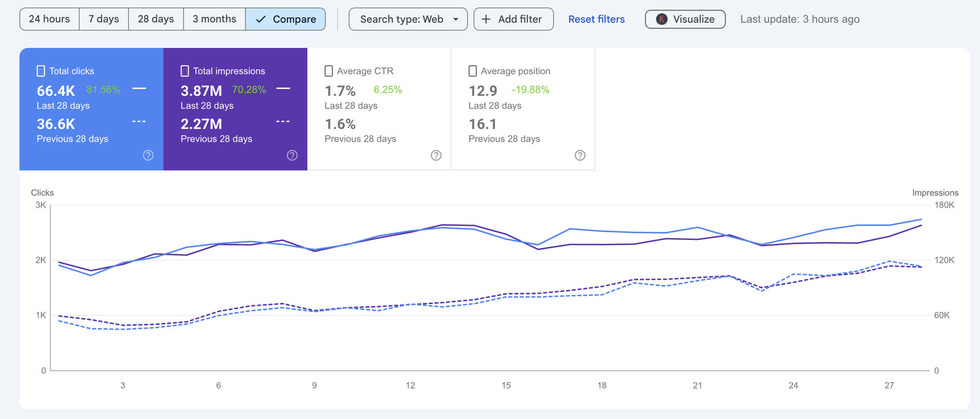This screenshot has height=419, width=980.
Task: Uncheck the Total impressions metric checkbox
Action: pyautogui.click(x=185, y=71)
